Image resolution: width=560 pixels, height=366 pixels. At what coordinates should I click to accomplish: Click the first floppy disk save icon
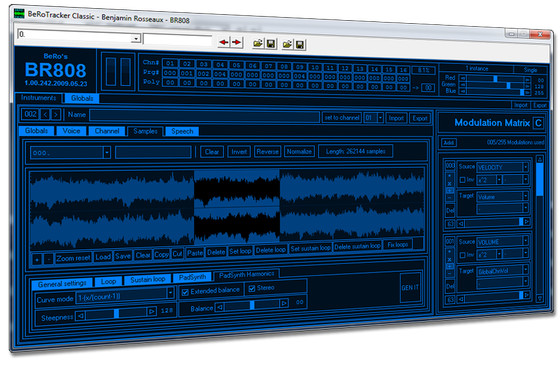point(271,44)
